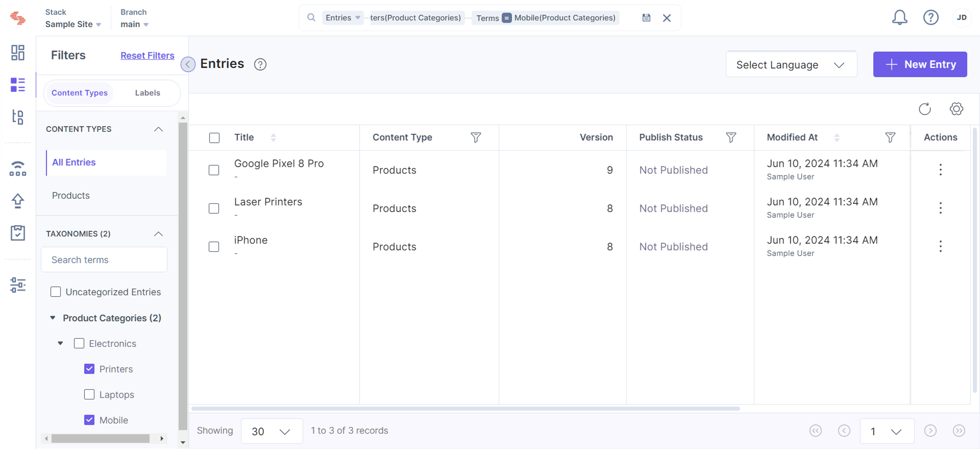The image size is (980, 449).
Task: Save the current search query
Action: pyautogui.click(x=646, y=18)
